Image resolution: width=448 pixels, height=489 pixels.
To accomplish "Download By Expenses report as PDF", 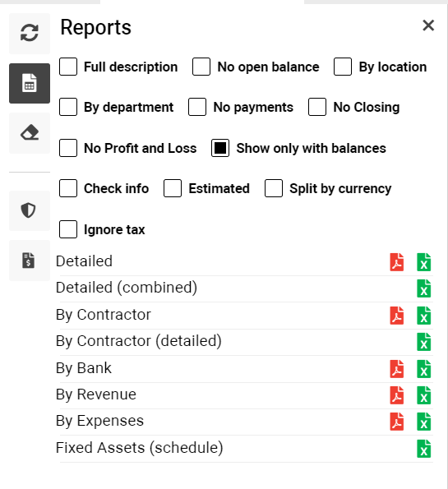I will tap(397, 422).
